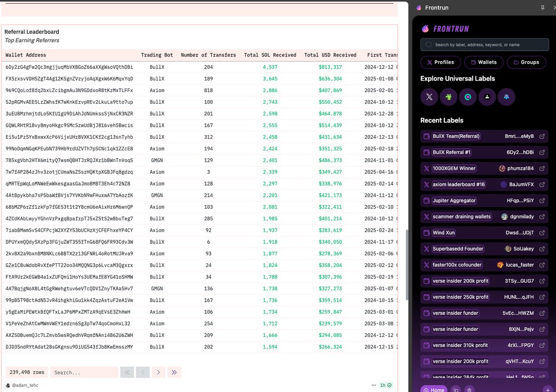Select the Profiles tab in Frontrun
This screenshot has height=392, width=556.
coord(441,62)
